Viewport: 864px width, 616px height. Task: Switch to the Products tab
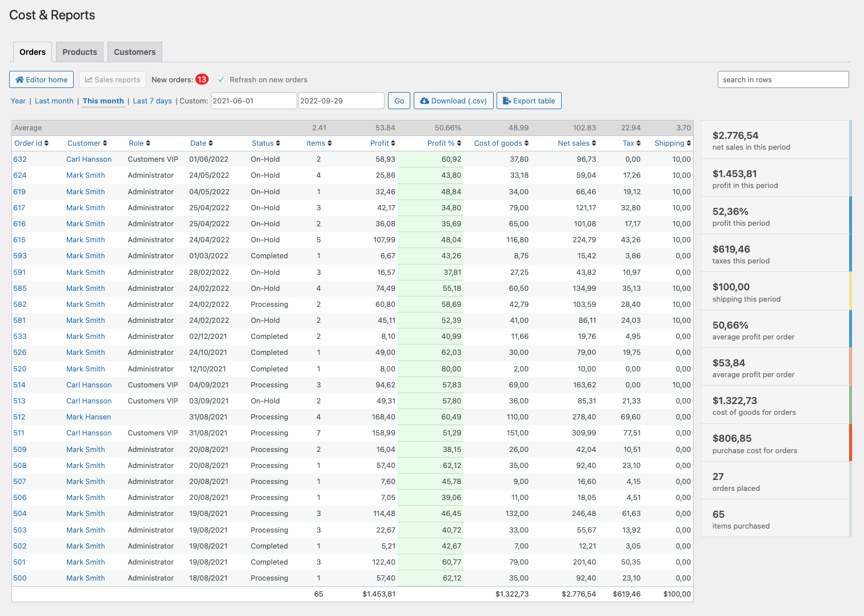79,51
